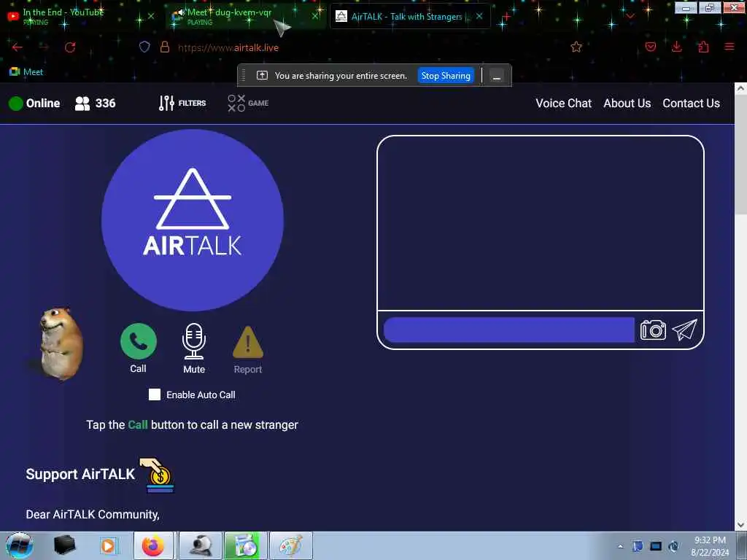
Task: View site security lock information
Action: (165, 47)
